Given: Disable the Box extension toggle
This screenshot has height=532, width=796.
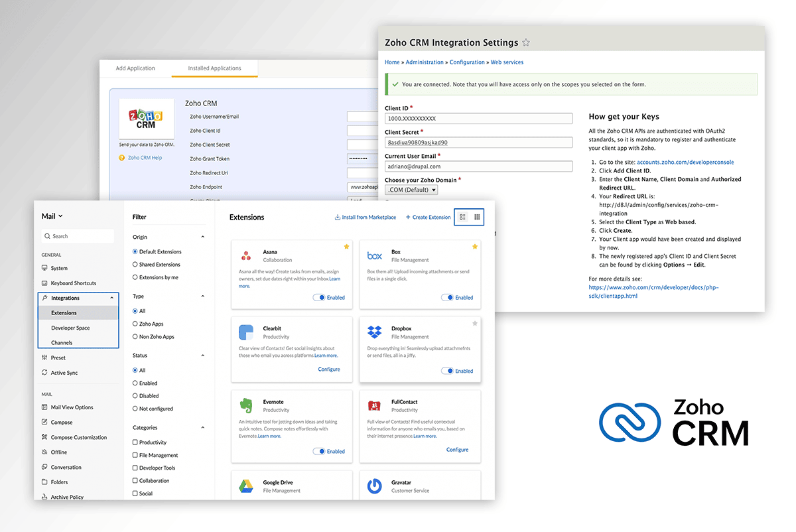Looking at the screenshot, I should click(x=447, y=298).
